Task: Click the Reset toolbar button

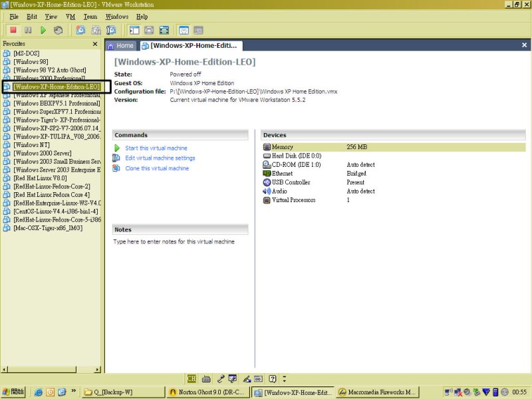Action: (x=58, y=30)
